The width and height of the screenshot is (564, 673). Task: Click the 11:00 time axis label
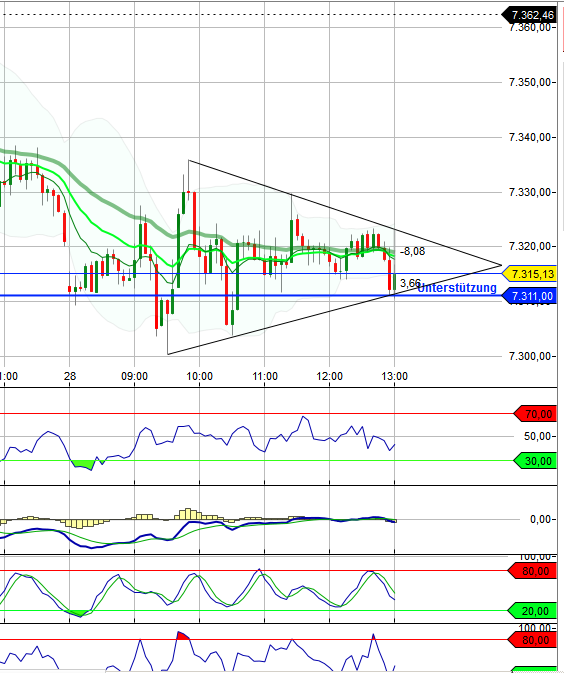point(265,376)
